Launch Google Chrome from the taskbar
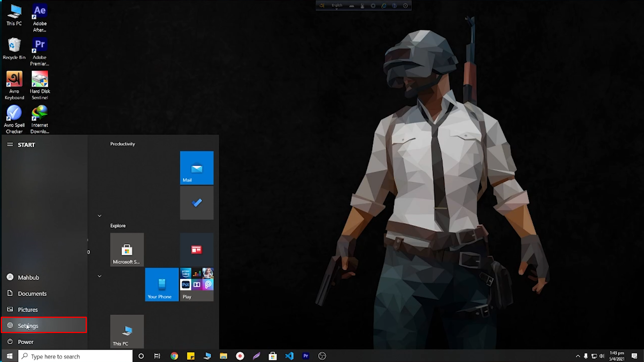The width and height of the screenshot is (644, 362). (x=174, y=356)
